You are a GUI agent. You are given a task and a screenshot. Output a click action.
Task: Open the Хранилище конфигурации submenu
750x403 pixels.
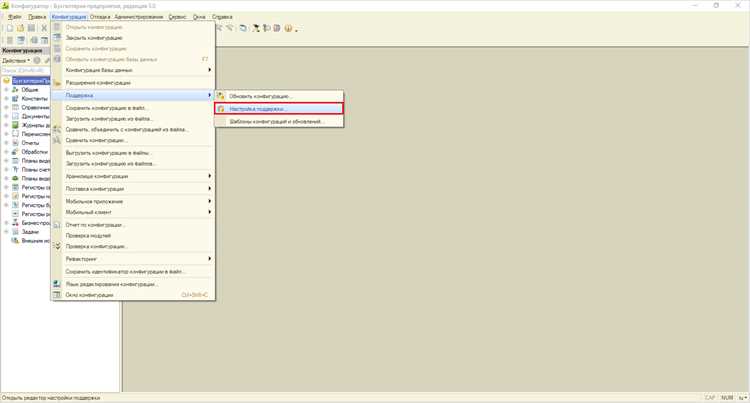pos(133,176)
